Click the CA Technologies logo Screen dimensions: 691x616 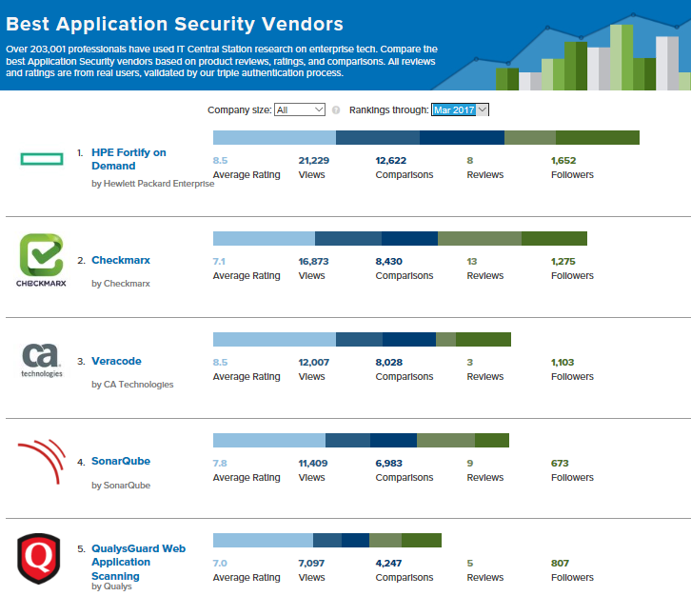pyautogui.click(x=42, y=360)
